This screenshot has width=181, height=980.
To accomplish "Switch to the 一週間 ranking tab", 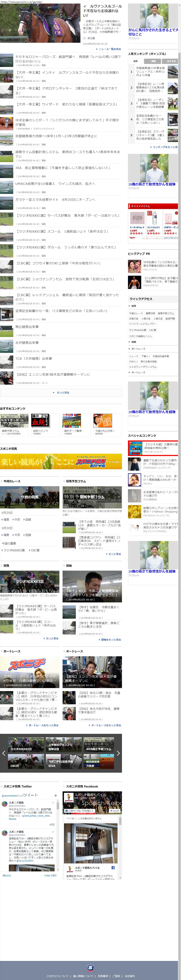I will [152, 61].
